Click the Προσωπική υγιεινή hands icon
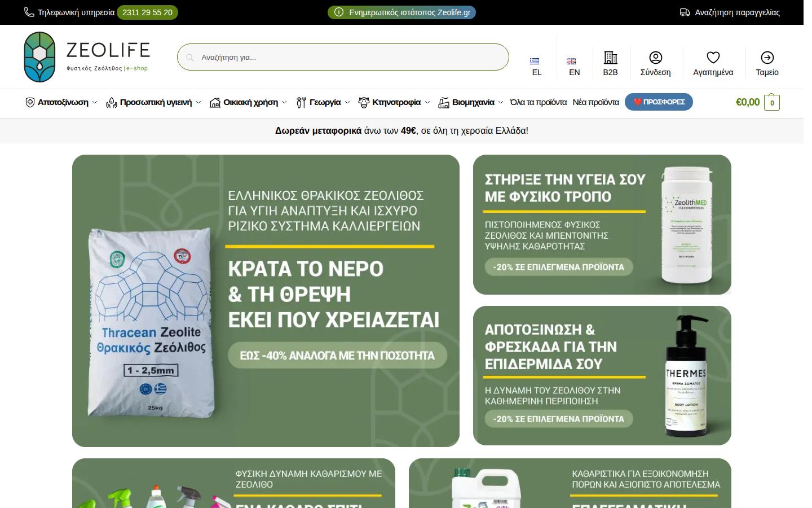The width and height of the screenshot is (812, 508). (112, 102)
